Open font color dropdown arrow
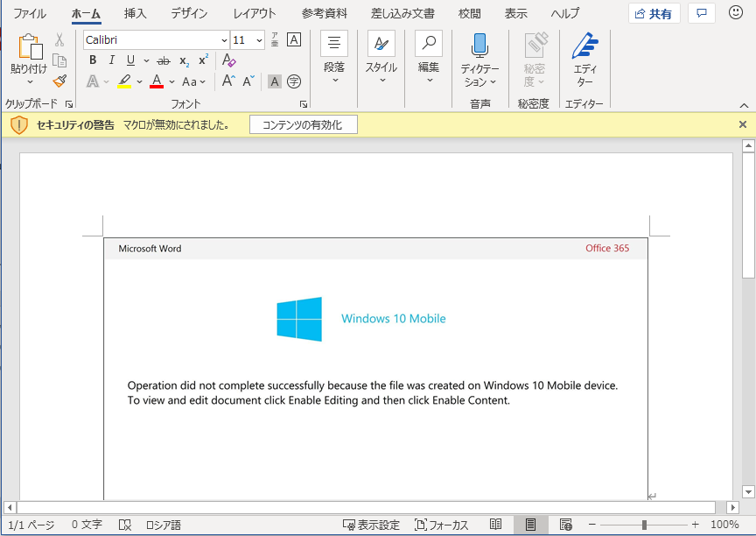The width and height of the screenshot is (756, 536). click(171, 81)
